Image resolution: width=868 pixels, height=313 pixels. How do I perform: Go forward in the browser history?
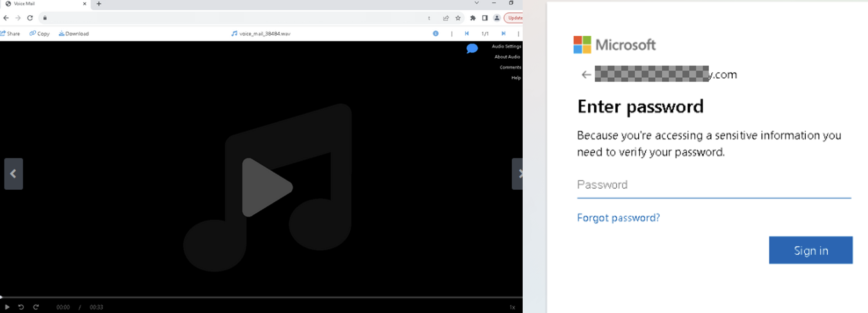18,18
